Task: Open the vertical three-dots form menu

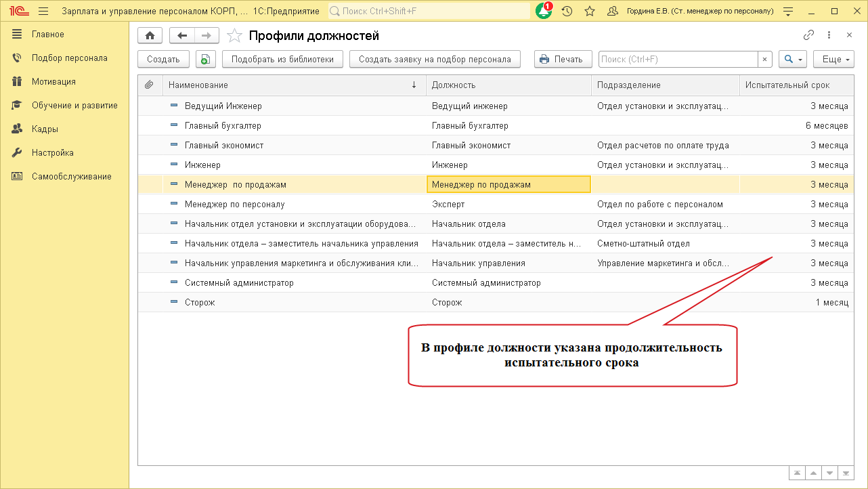Action: [829, 35]
